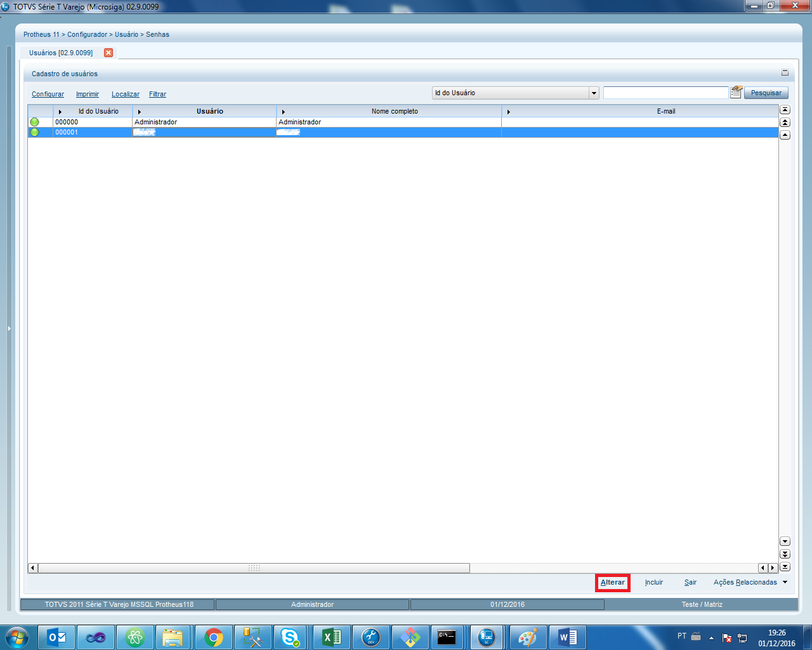Image resolution: width=812 pixels, height=650 pixels.
Task: Click the horizontal scrollbar thumb of the grid
Action: coord(254,568)
